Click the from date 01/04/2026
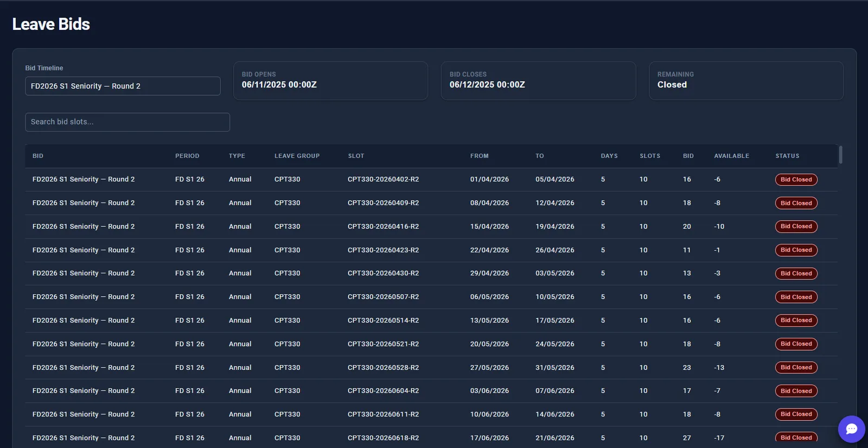This screenshot has width=868, height=448. tap(489, 179)
